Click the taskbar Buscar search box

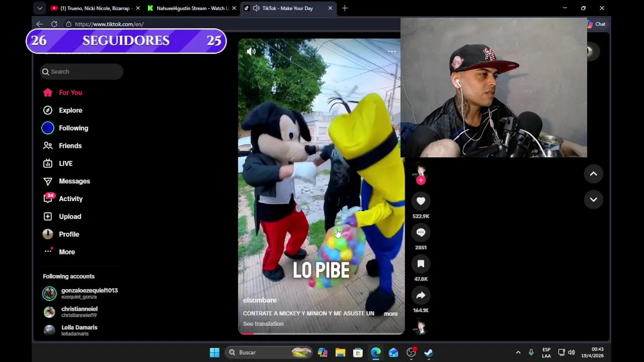pos(269,352)
